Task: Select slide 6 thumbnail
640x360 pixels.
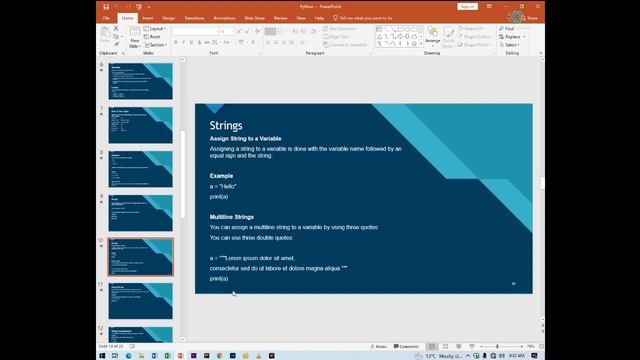Action: pos(140,81)
